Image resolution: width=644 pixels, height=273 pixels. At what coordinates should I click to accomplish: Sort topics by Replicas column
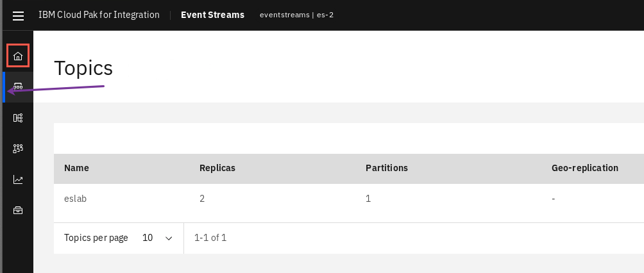(x=217, y=168)
